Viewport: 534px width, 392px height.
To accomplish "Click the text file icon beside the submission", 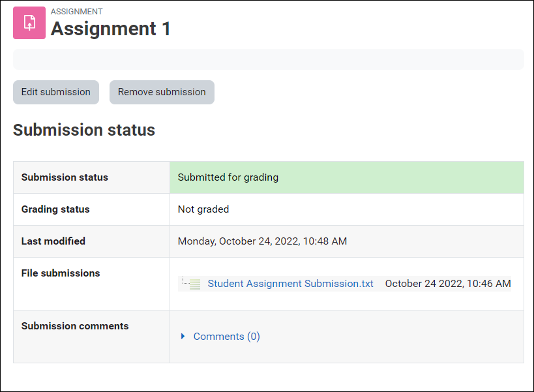I will click(194, 284).
